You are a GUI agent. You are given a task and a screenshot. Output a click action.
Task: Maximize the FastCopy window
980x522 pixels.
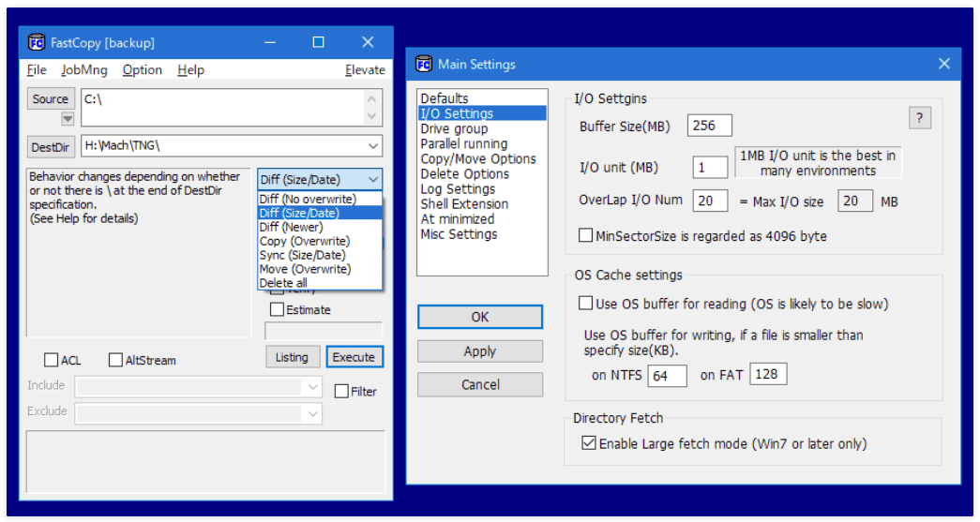(319, 42)
